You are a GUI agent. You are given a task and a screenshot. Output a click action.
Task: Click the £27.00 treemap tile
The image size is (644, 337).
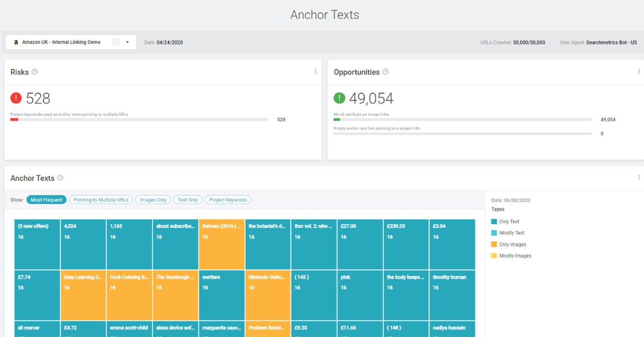point(360,244)
